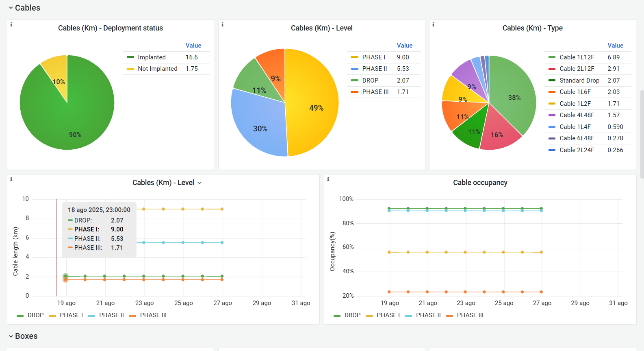Click Cable 2L12F red color swatch
644x351 pixels.
point(552,69)
